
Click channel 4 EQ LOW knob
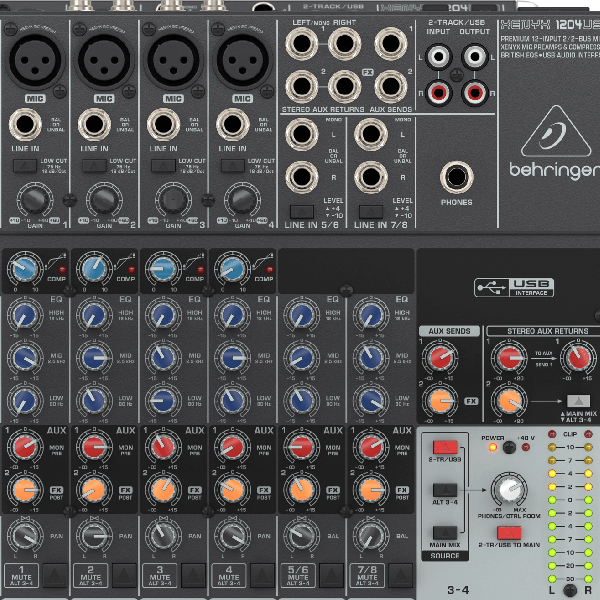[233, 401]
